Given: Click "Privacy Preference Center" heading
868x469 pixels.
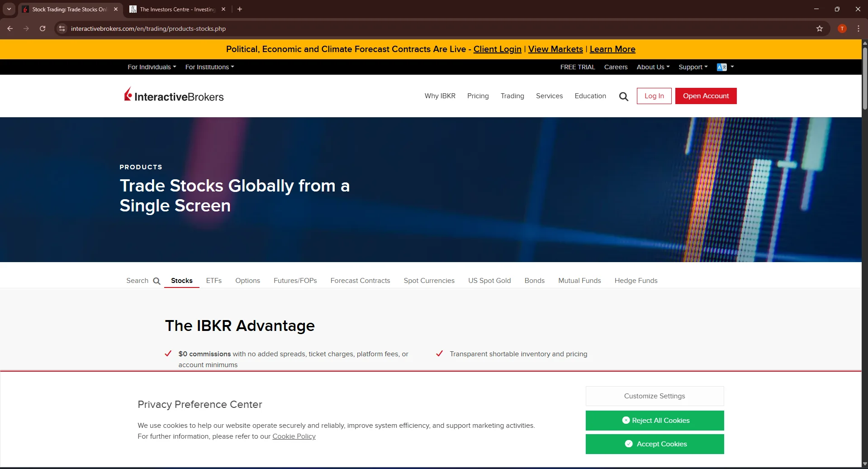Looking at the screenshot, I should [200, 404].
